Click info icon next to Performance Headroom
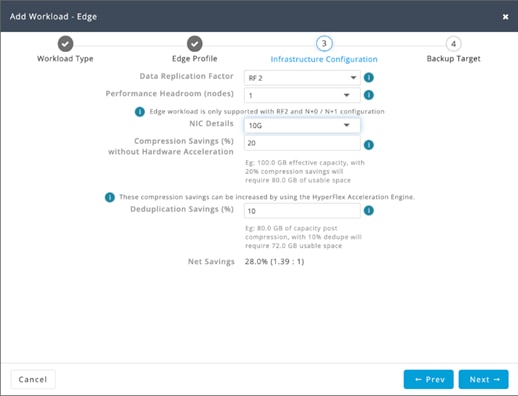The width and height of the screenshot is (518, 396). [368, 95]
